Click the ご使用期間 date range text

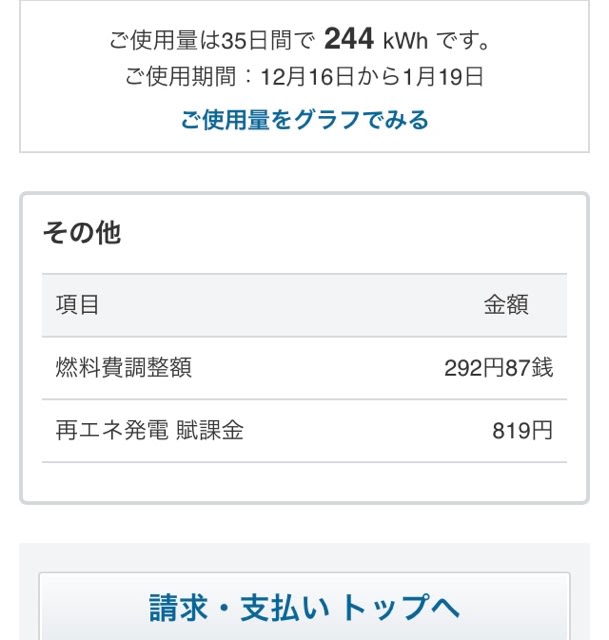point(304,76)
